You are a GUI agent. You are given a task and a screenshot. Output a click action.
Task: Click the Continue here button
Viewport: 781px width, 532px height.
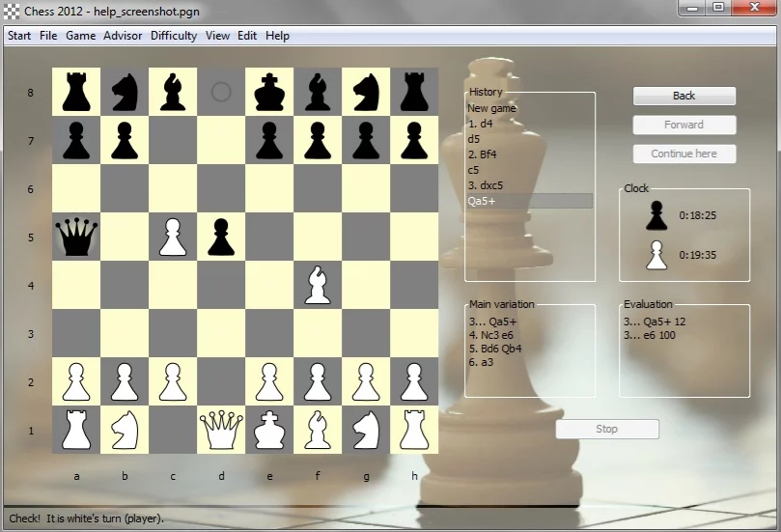click(x=683, y=154)
